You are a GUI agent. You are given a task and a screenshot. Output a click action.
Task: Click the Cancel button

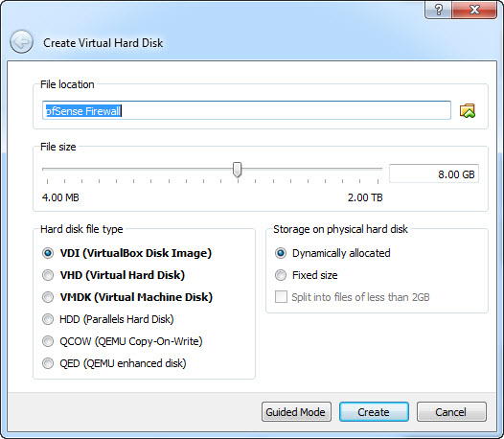[x=451, y=411]
